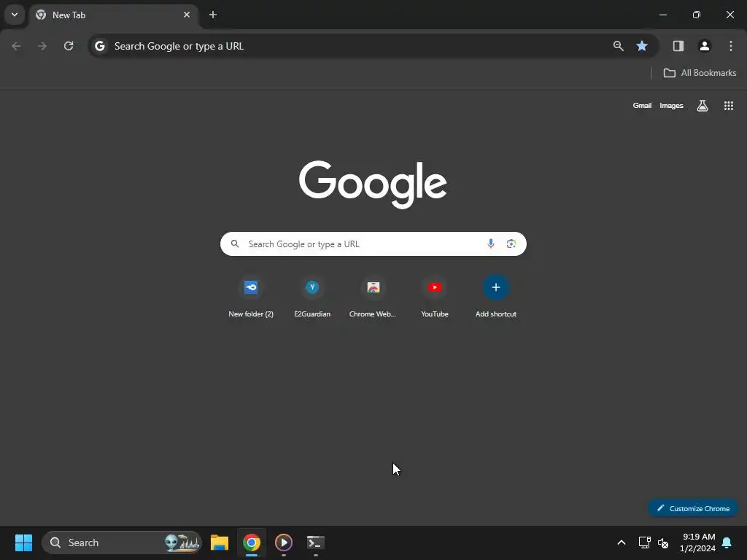
Task: Show hidden tray icons chevron
Action: click(x=622, y=542)
